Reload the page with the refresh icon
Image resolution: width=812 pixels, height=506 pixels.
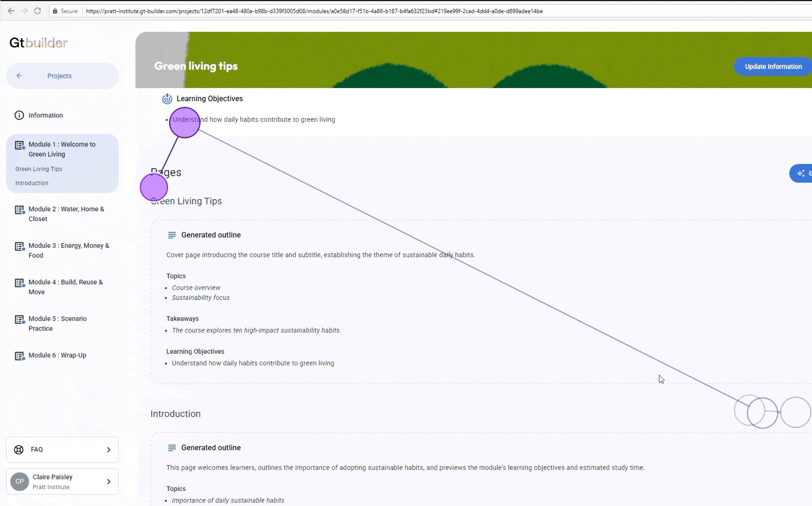[x=38, y=11]
